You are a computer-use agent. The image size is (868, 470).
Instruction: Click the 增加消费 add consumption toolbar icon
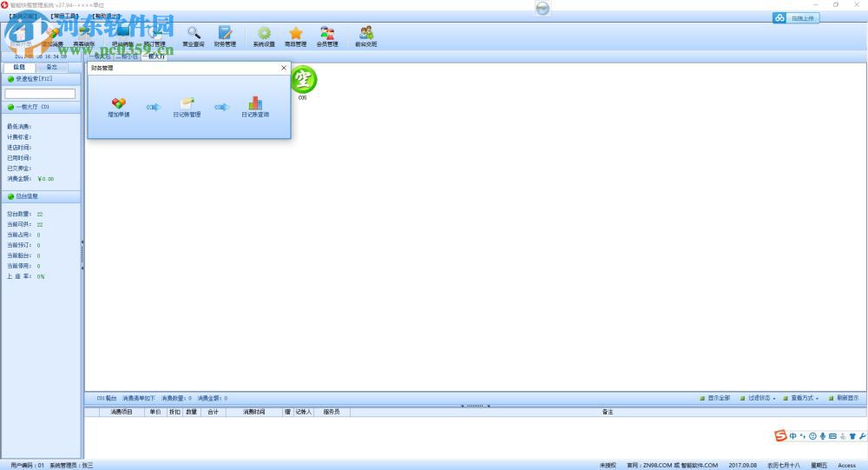point(53,36)
